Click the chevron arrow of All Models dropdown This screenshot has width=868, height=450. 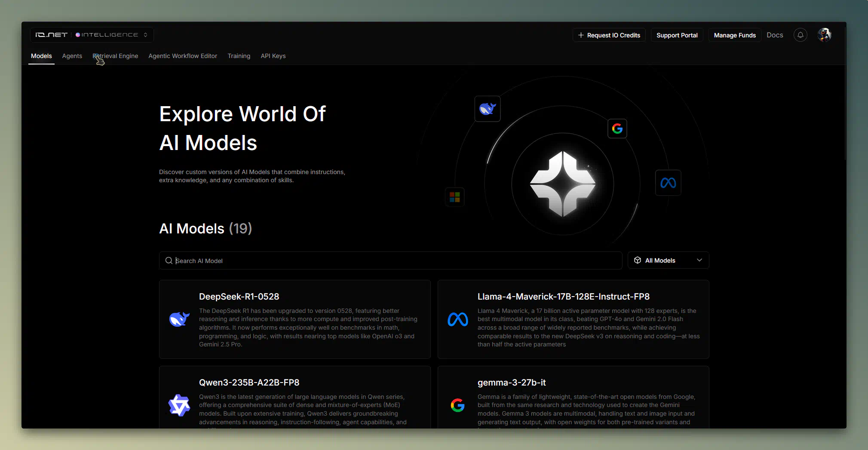click(699, 260)
